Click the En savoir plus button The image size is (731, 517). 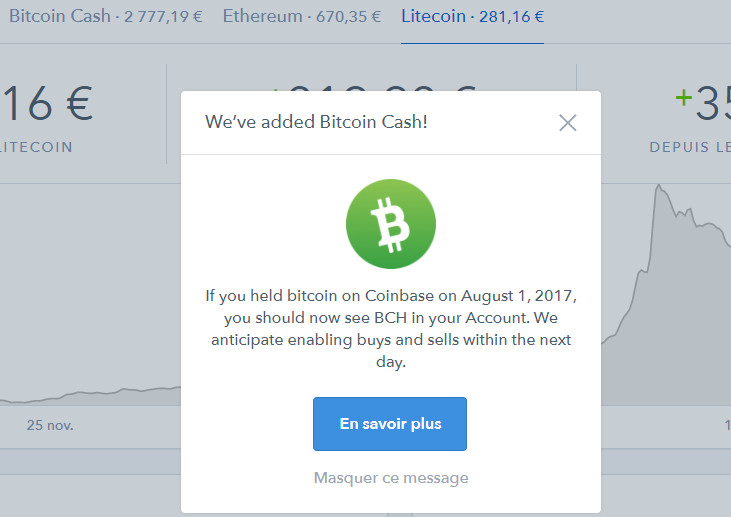click(x=390, y=424)
